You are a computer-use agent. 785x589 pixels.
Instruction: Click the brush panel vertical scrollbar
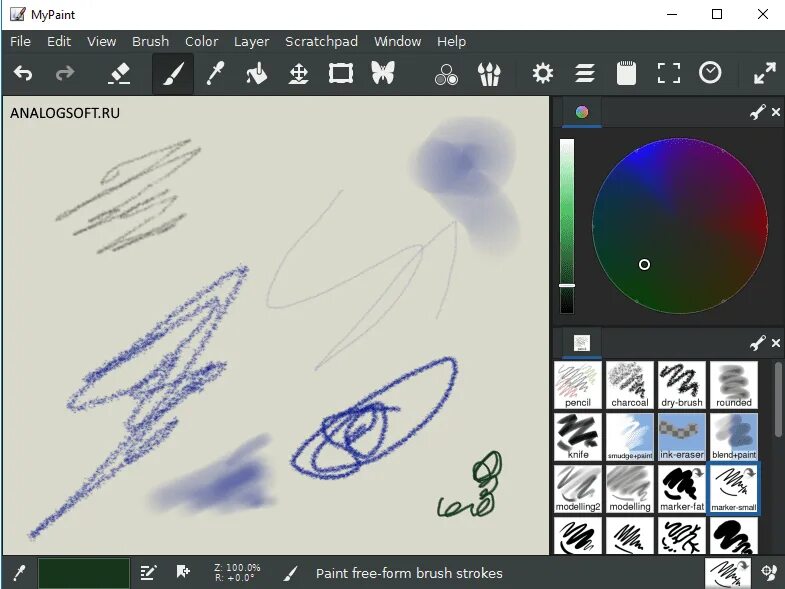pos(778,399)
